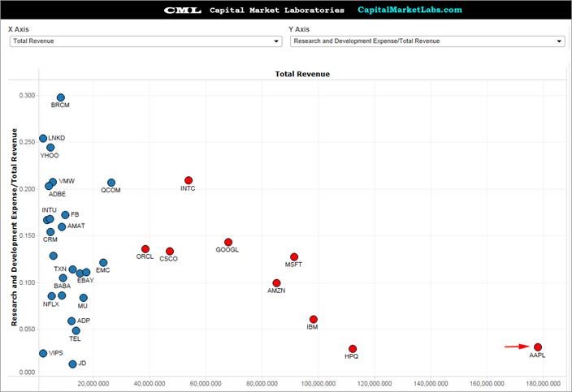Click the Y axis title text
Viewport: 572px width, 392px height.
(15, 227)
